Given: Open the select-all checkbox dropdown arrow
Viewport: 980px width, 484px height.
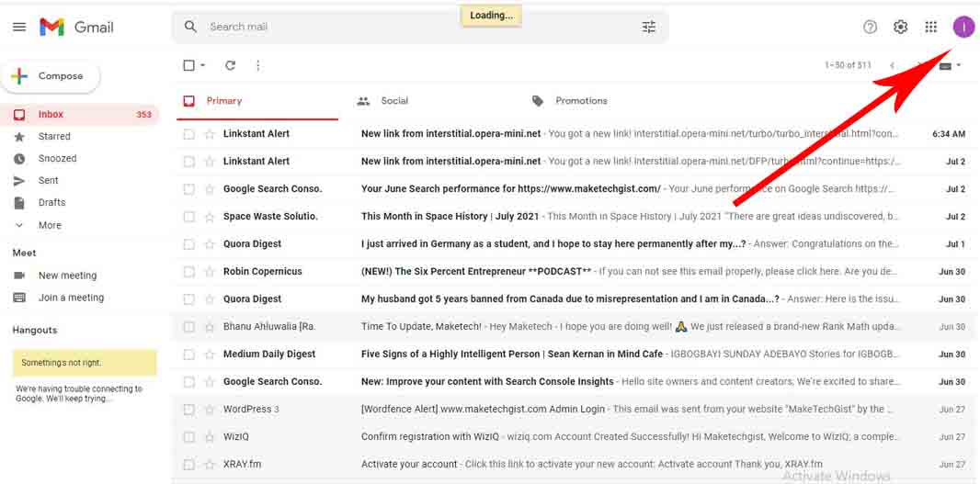Looking at the screenshot, I should (202, 65).
